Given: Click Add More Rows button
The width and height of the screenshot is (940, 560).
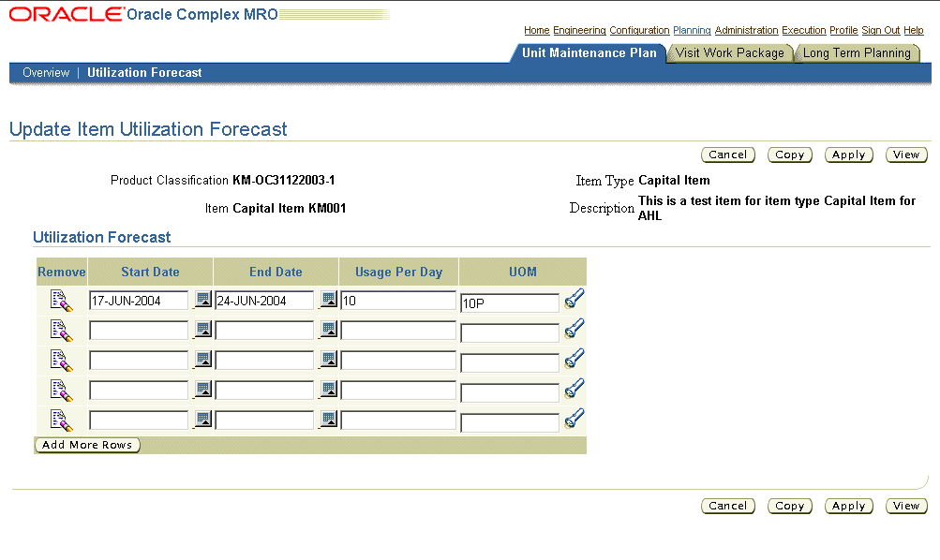Looking at the screenshot, I should (x=87, y=445).
